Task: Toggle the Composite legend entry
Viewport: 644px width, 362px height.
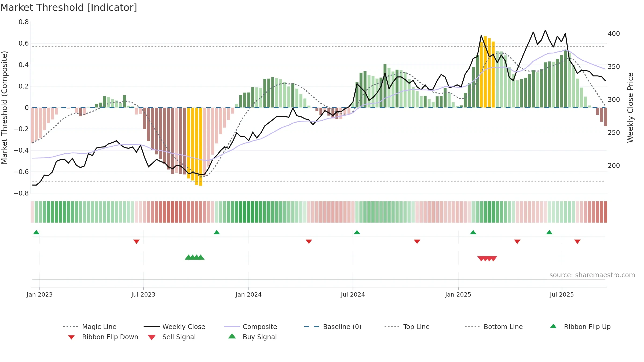Action: tap(250, 327)
